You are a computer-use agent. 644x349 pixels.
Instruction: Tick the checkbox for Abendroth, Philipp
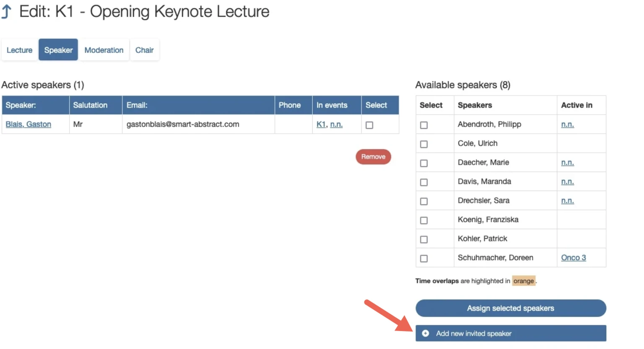[x=424, y=125]
